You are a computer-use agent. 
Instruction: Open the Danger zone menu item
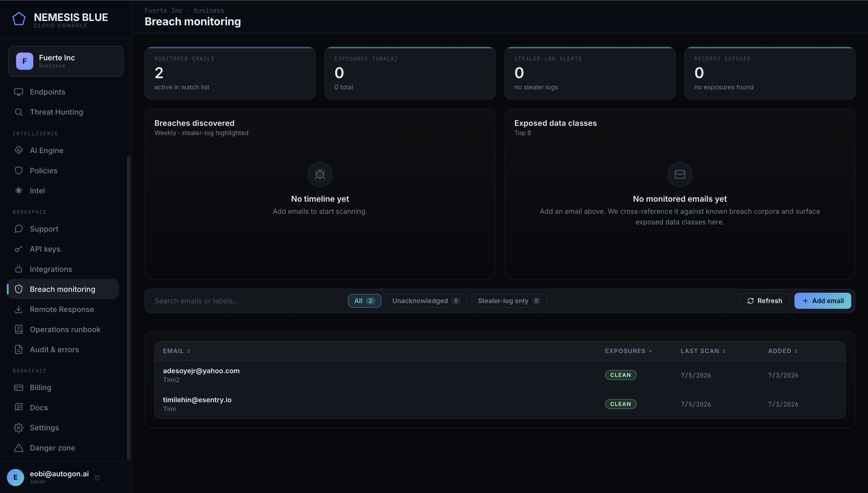coord(63,448)
